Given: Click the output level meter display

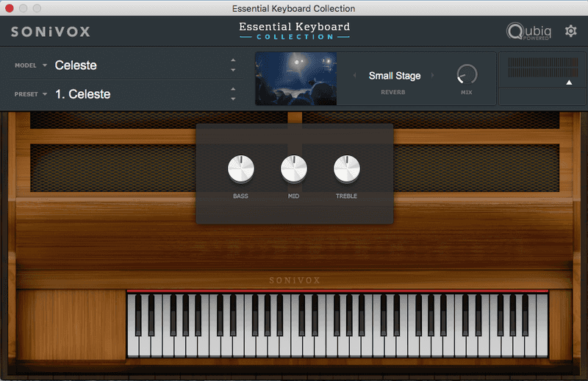Looking at the screenshot, I should (542, 67).
